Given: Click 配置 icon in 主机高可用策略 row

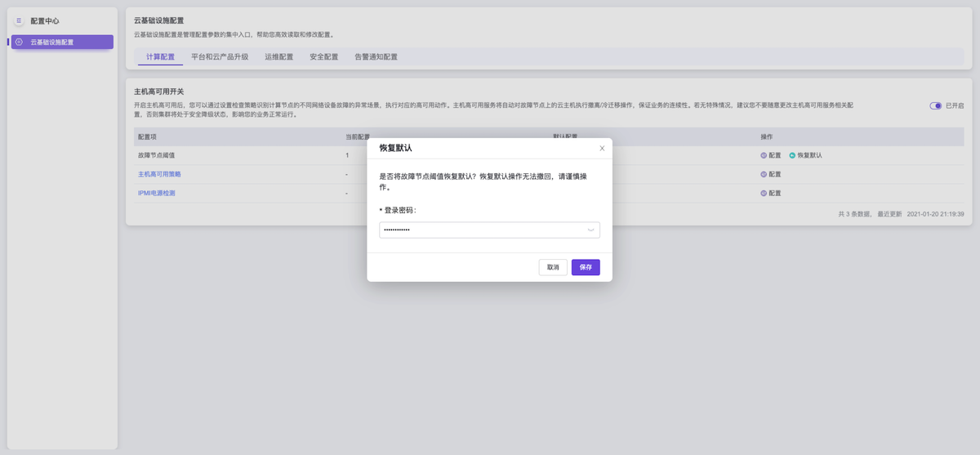Looking at the screenshot, I should [x=764, y=174].
